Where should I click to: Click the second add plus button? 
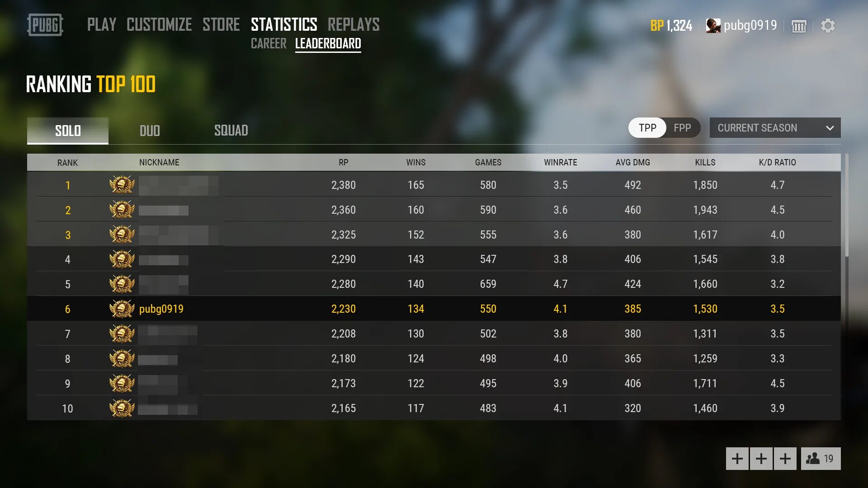coord(761,458)
